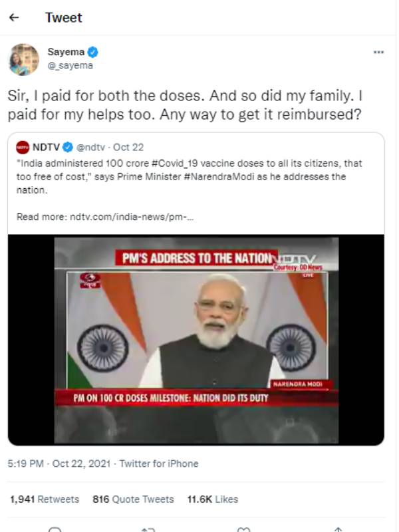Open the three-dot more options menu
The height and width of the screenshot is (532, 399).
[378, 53]
